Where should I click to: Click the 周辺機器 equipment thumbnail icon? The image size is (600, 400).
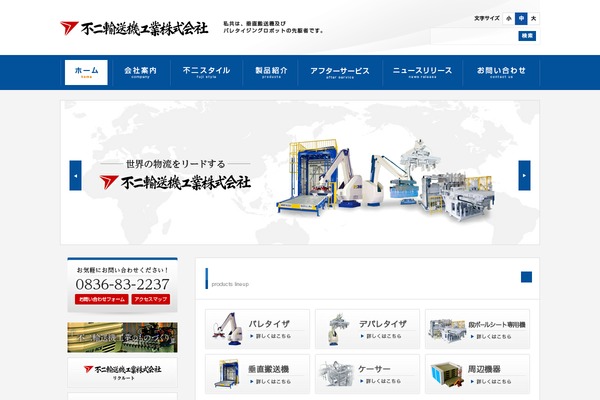(x=447, y=374)
